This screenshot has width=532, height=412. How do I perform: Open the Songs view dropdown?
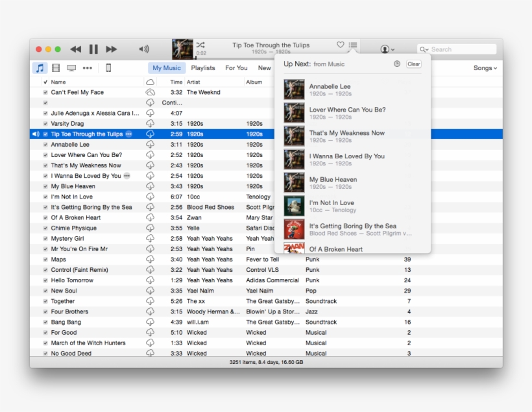point(485,68)
